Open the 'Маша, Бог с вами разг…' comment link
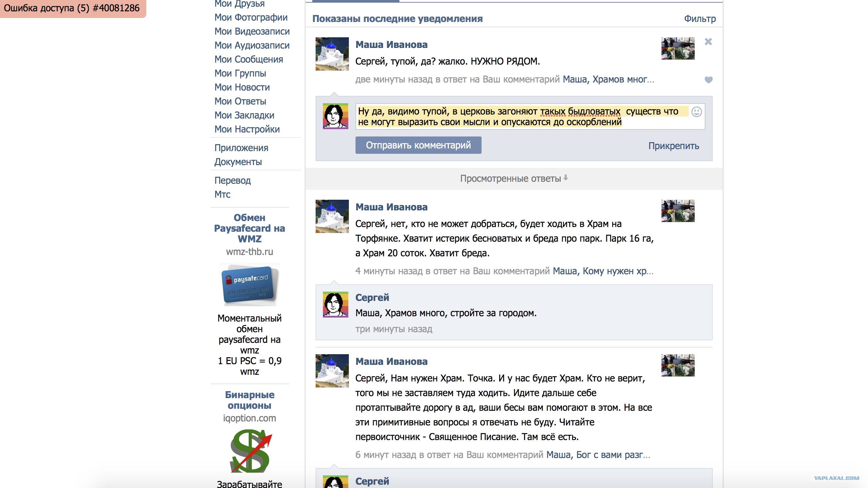The width and height of the screenshot is (868, 488). [x=598, y=455]
